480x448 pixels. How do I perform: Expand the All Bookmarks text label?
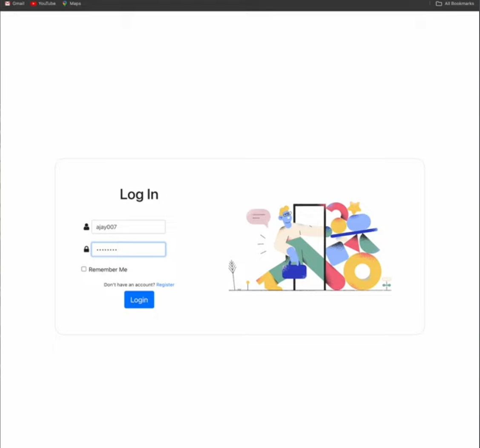point(459,3)
